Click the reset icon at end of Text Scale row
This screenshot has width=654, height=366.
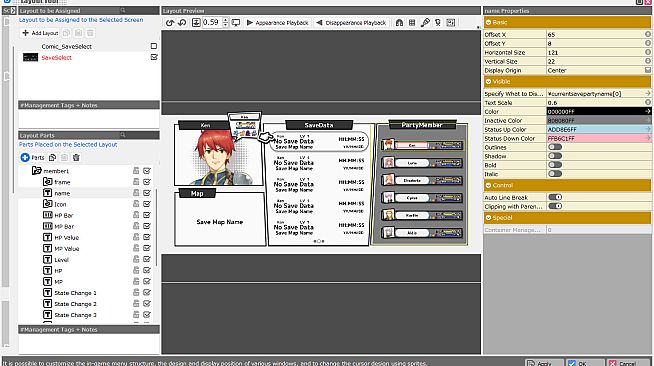[648, 102]
